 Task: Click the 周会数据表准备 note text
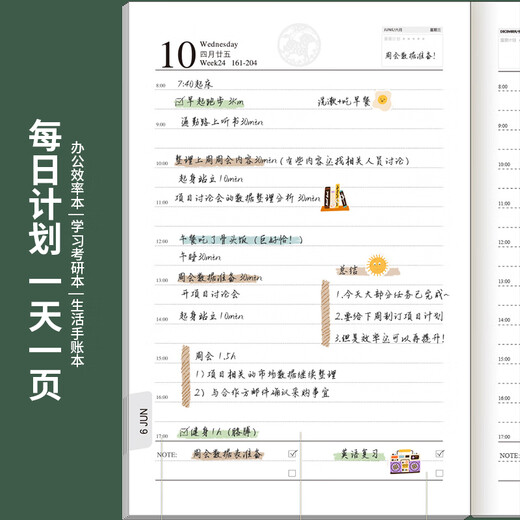click(x=228, y=454)
